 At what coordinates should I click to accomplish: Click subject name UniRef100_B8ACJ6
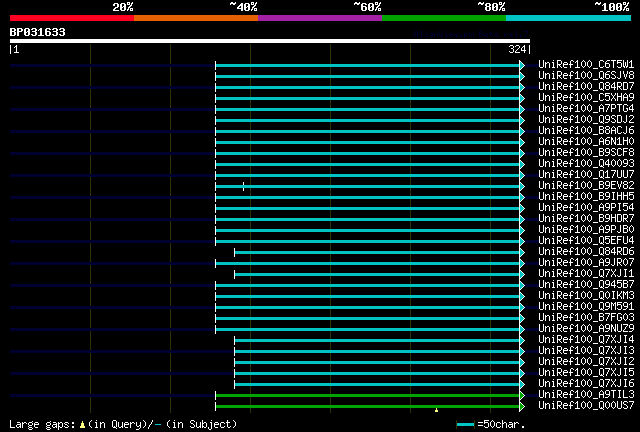click(x=586, y=130)
